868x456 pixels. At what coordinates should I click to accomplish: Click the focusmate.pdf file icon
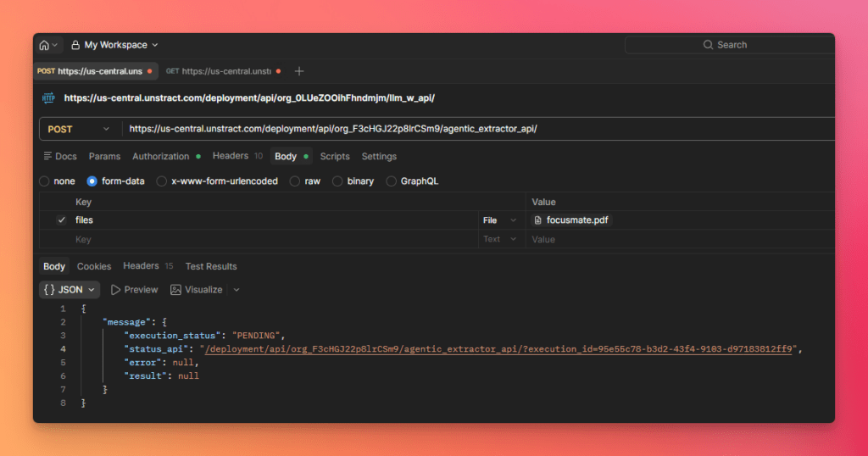(x=538, y=220)
